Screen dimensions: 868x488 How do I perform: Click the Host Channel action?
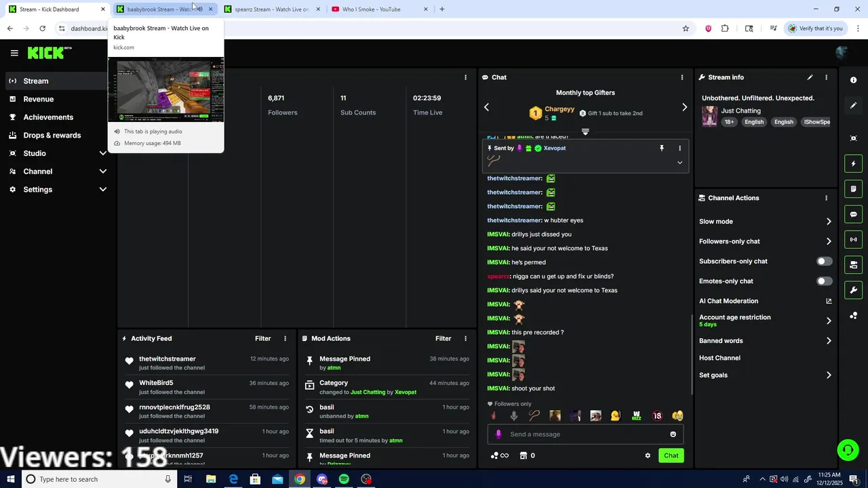(719, 358)
